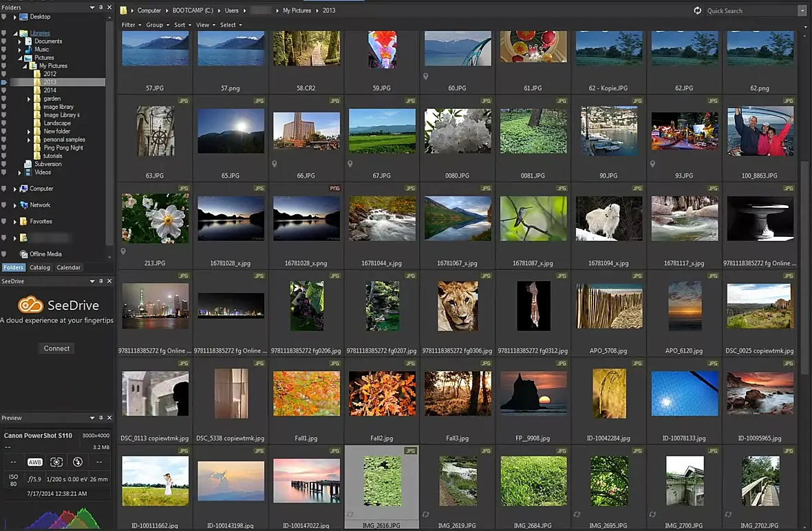Click the geotag pin marker on 66.JPG
The width and height of the screenshot is (812, 531).
click(275, 164)
